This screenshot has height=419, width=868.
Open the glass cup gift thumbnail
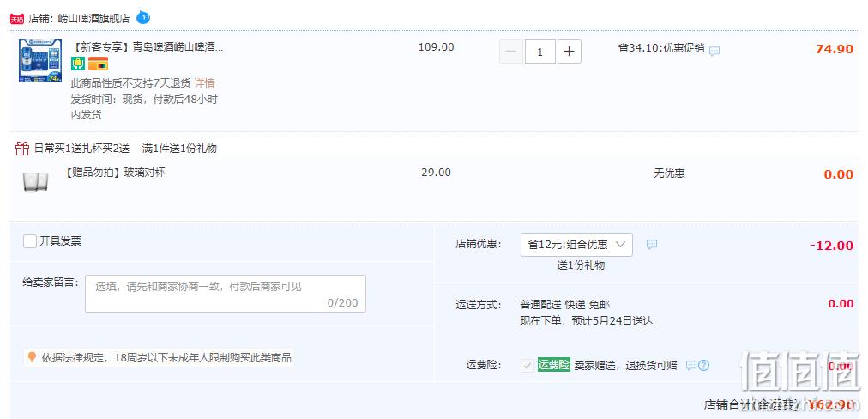coord(36,182)
